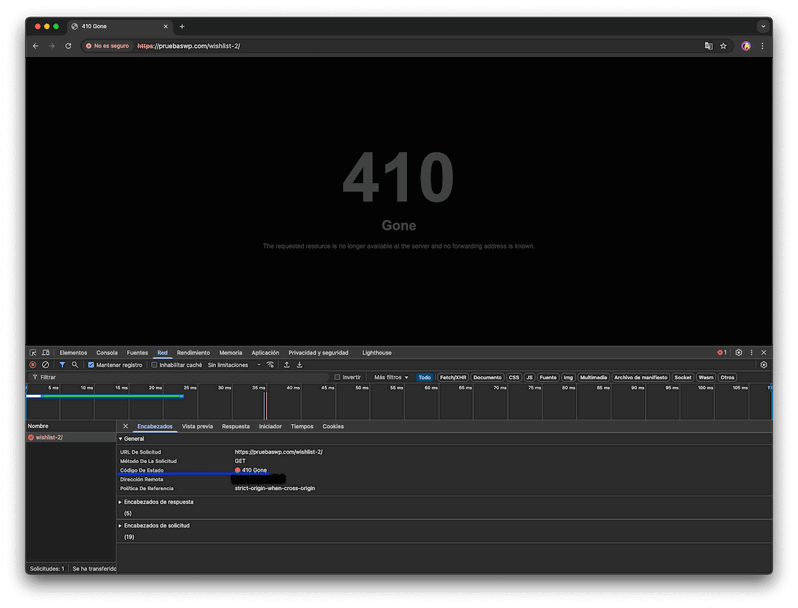Toggle the network filter funnel icon
The image size is (798, 608).
(x=62, y=365)
